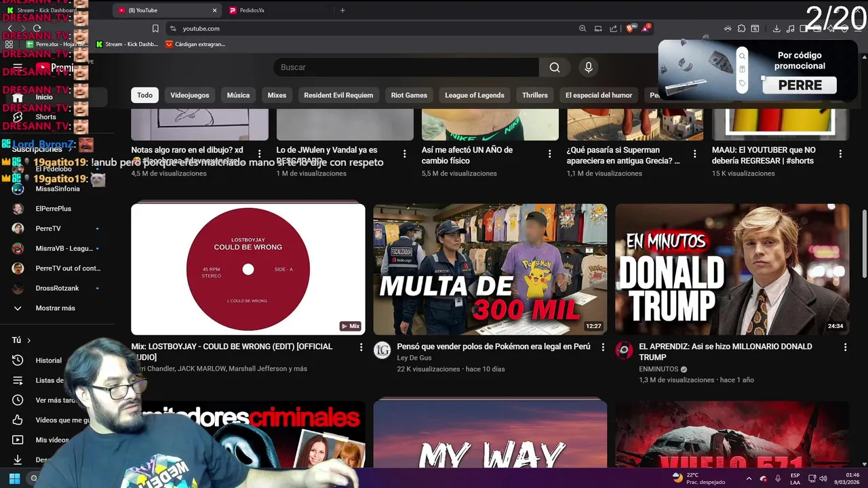Open PerreTV subscription channel
Image resolution: width=868 pixels, height=488 pixels.
pos(48,228)
